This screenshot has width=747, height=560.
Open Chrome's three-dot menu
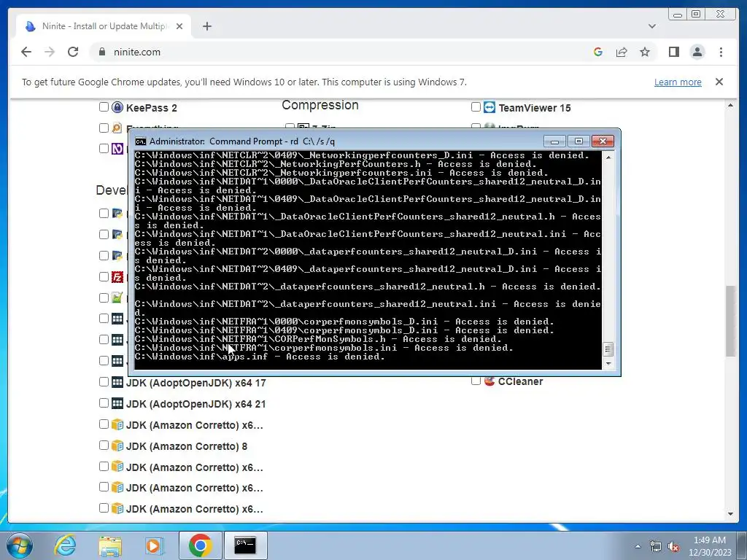721,52
